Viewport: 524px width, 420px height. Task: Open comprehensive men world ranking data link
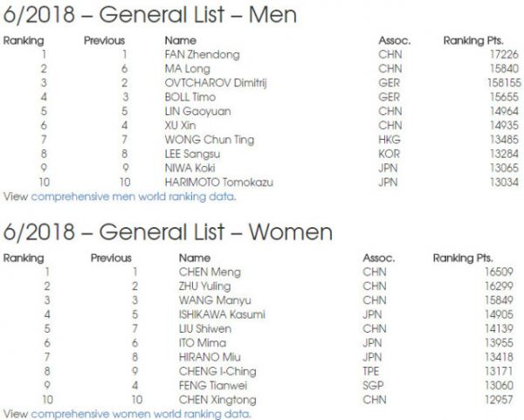pyautogui.click(x=134, y=196)
